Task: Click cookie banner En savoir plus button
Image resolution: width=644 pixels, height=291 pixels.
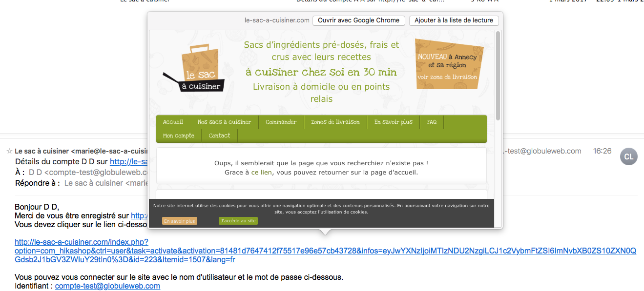Action: [180, 221]
